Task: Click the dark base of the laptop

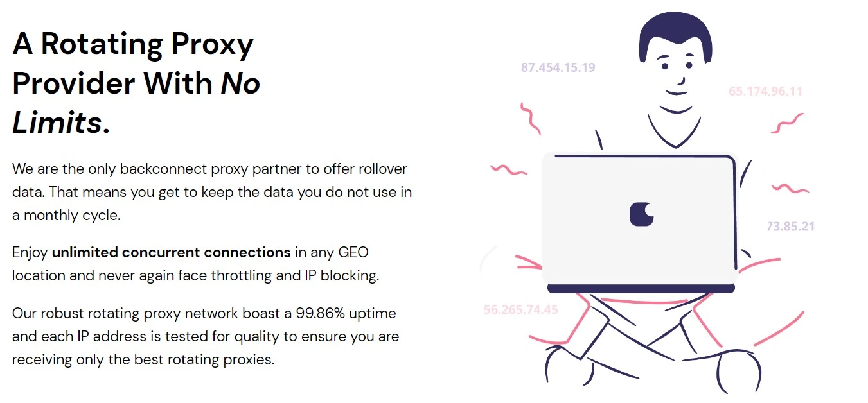Action: tap(638, 289)
